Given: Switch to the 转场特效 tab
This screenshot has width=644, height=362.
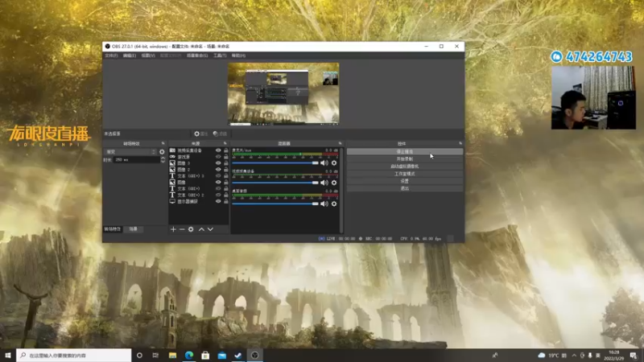Looking at the screenshot, I should (x=113, y=229).
